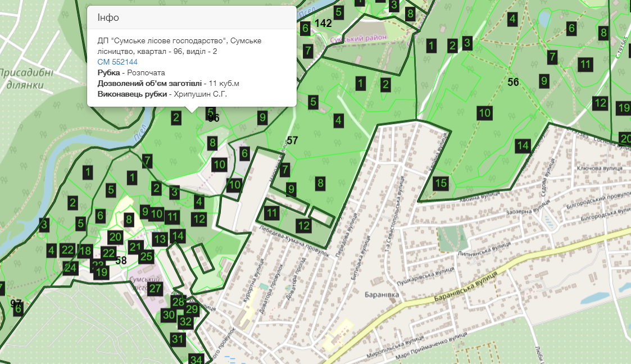
Task: Click marker 10 in quarter 56
Action: click(x=484, y=113)
